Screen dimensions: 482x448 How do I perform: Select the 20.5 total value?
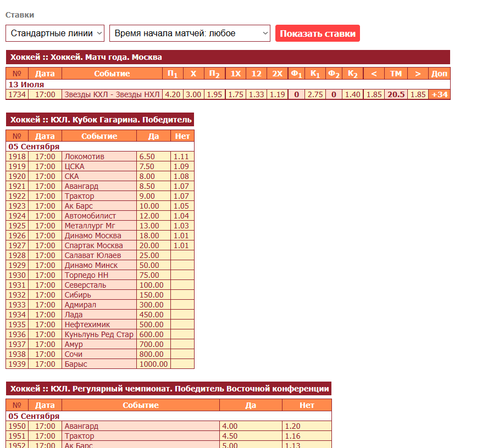(396, 94)
